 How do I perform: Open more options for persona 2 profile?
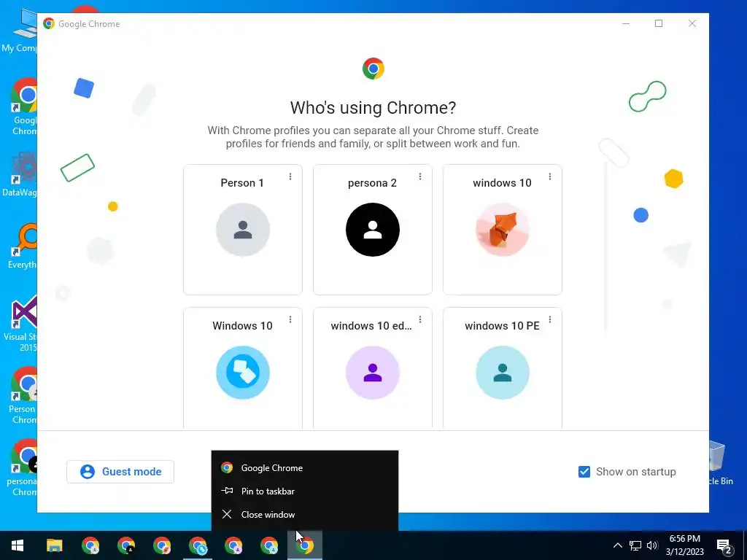[x=420, y=176]
